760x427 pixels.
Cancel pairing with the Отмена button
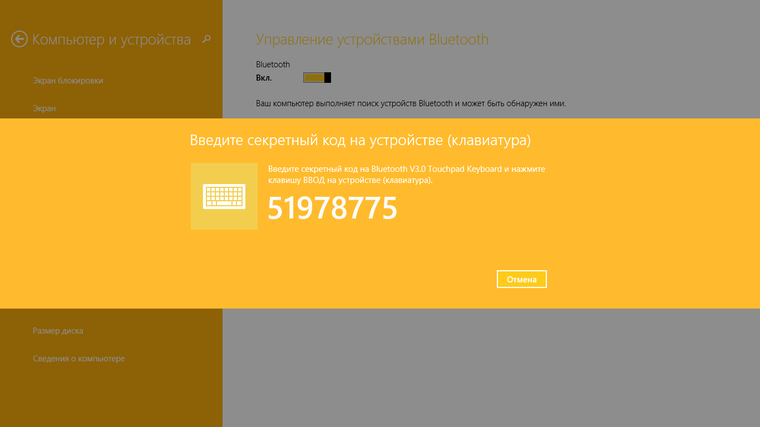pos(522,279)
